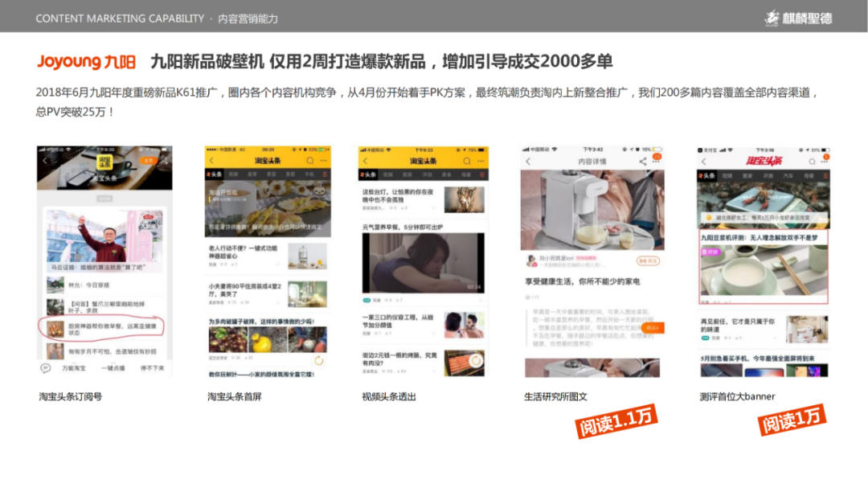
Task: Tap the search icon on the 淘宝头条首屏 phone
Action: pyautogui.click(x=310, y=161)
